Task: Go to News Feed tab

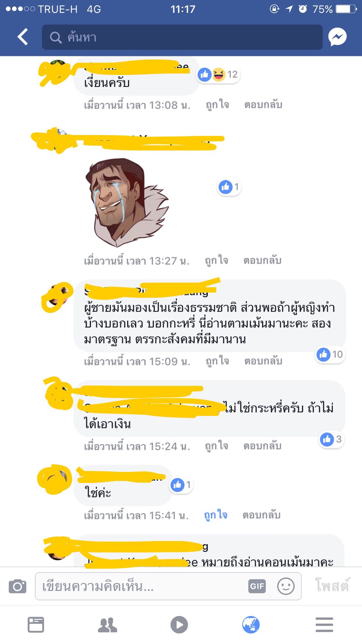Action: (x=36, y=625)
